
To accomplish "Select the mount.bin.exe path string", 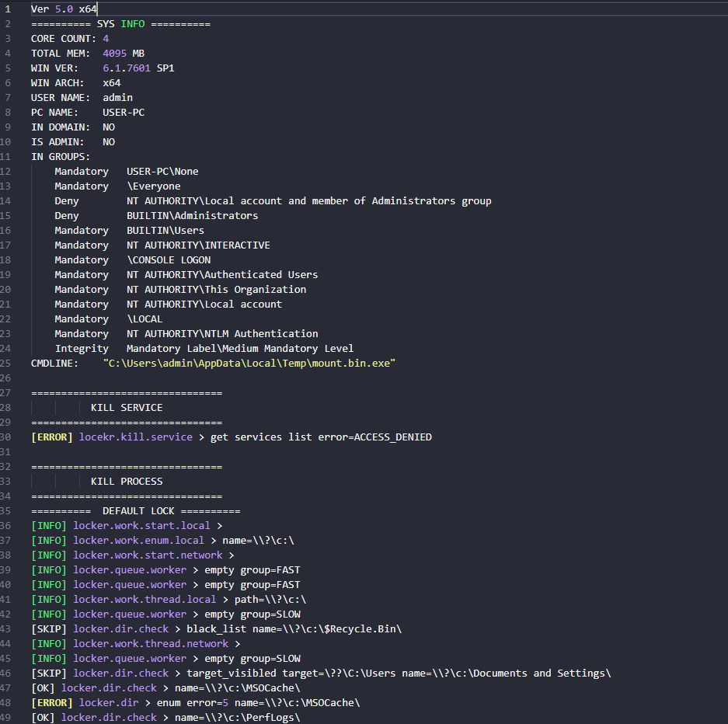I will point(249,364).
